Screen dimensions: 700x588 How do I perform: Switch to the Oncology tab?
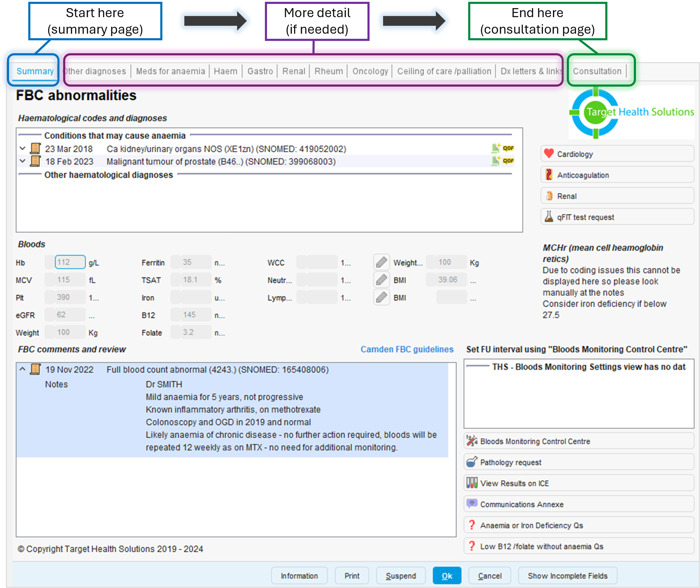[370, 71]
